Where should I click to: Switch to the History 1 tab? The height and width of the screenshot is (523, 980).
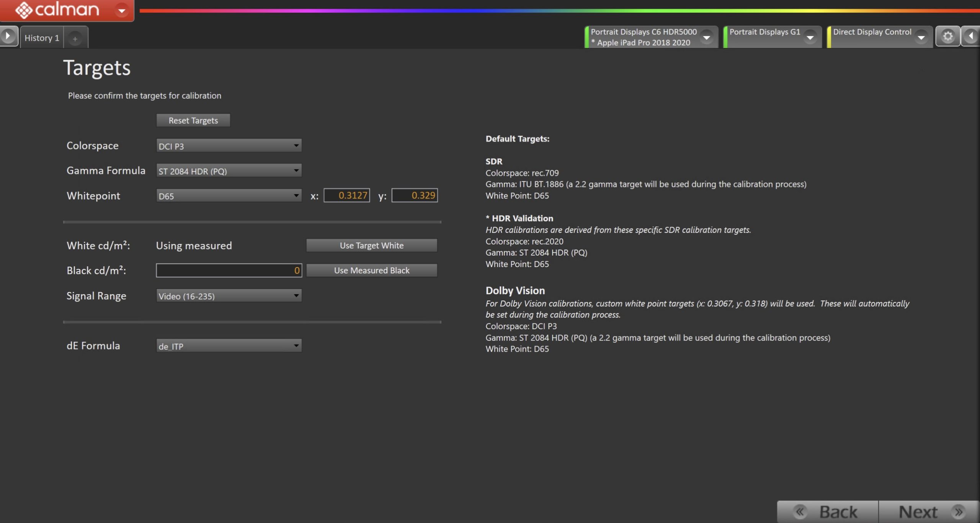42,38
